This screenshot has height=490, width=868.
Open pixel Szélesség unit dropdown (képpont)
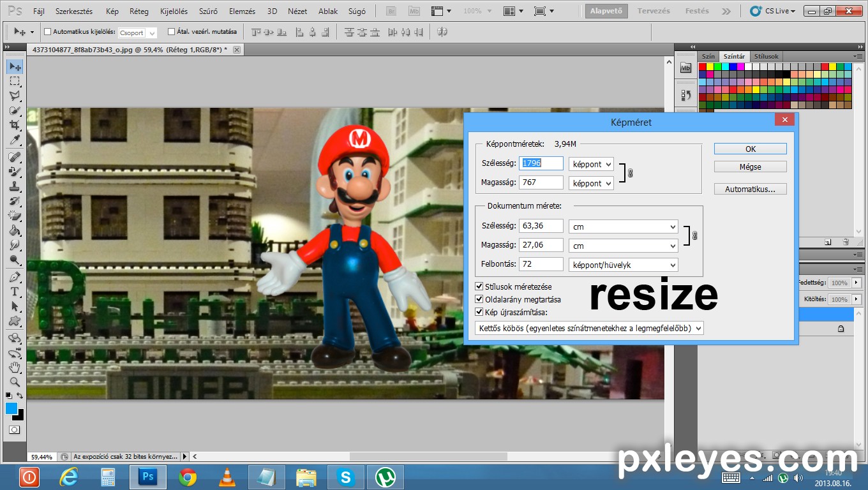[591, 164]
